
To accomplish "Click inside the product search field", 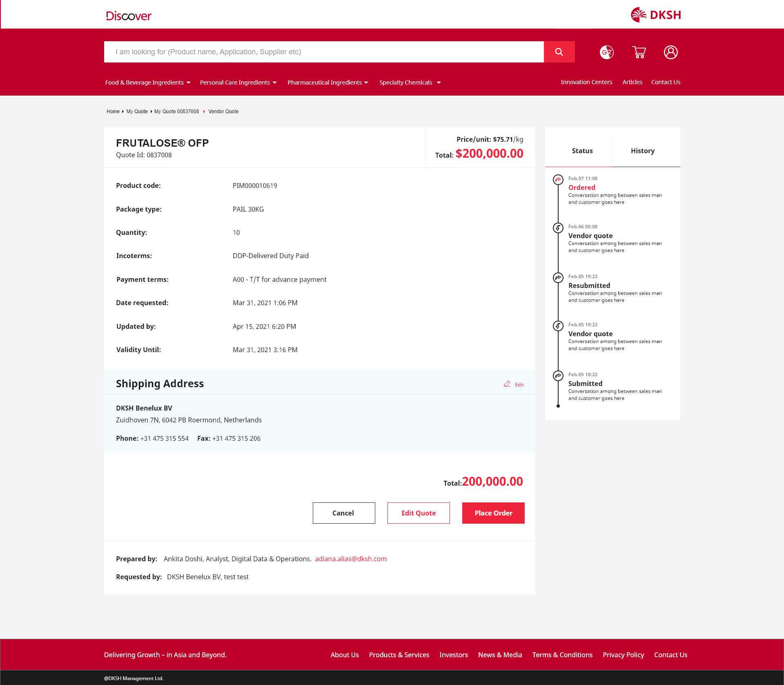I will [323, 52].
